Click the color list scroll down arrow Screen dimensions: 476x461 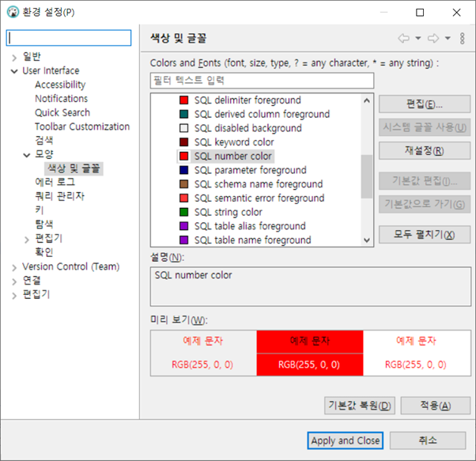pyautogui.click(x=367, y=240)
